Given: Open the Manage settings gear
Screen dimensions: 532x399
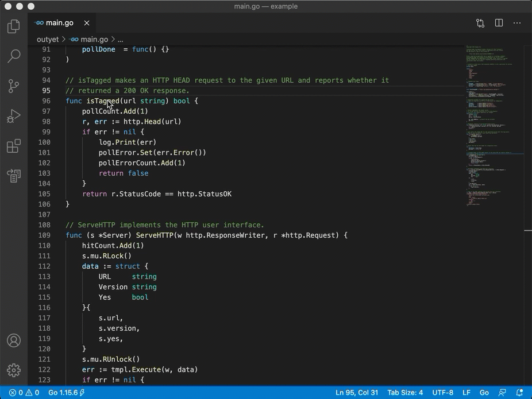Looking at the screenshot, I should tap(14, 370).
